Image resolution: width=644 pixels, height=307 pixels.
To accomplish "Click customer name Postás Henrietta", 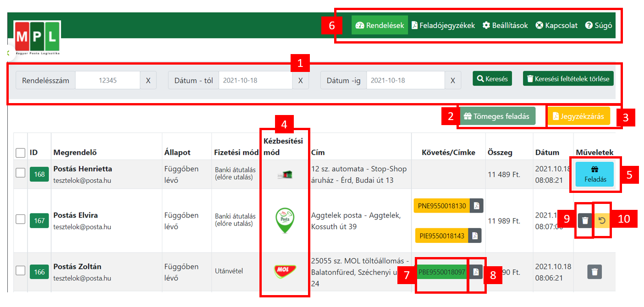I will [83, 169].
